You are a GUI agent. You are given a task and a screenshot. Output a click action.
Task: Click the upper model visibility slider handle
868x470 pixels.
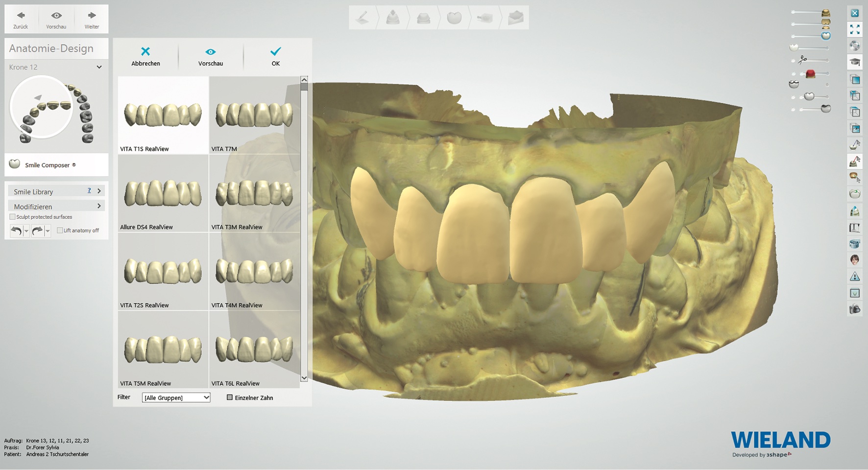point(826,13)
